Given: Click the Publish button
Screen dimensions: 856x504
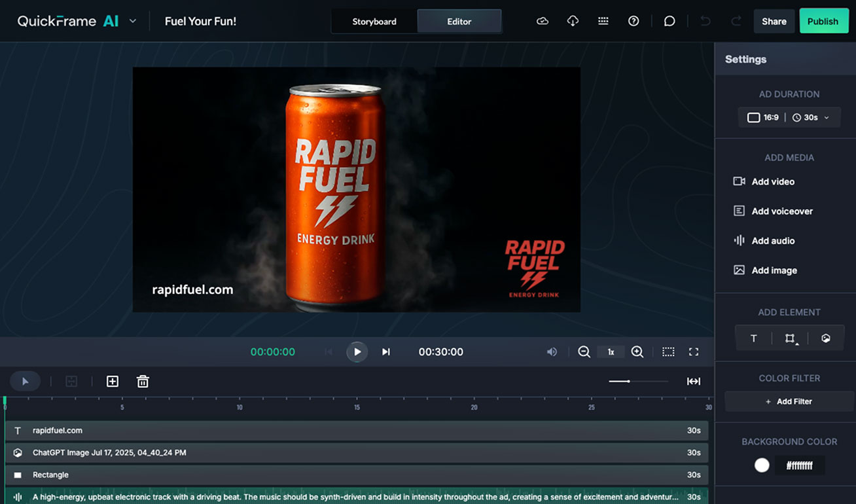Looking at the screenshot, I should pyautogui.click(x=823, y=22).
